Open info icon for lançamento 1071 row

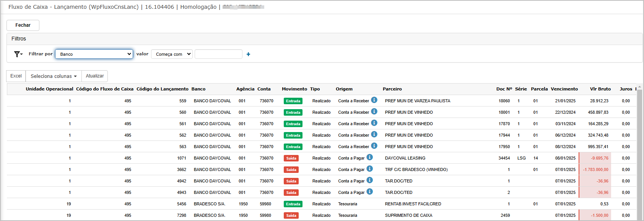click(x=370, y=157)
